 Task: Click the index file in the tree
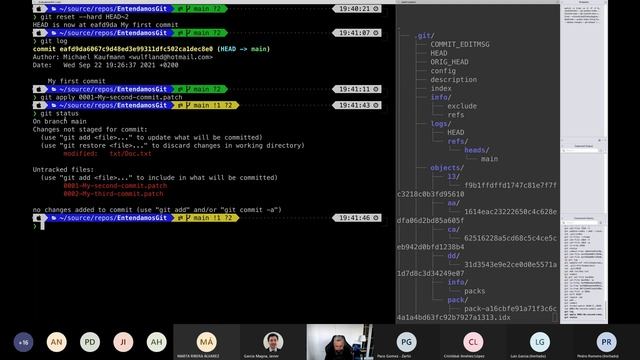tap(441, 89)
